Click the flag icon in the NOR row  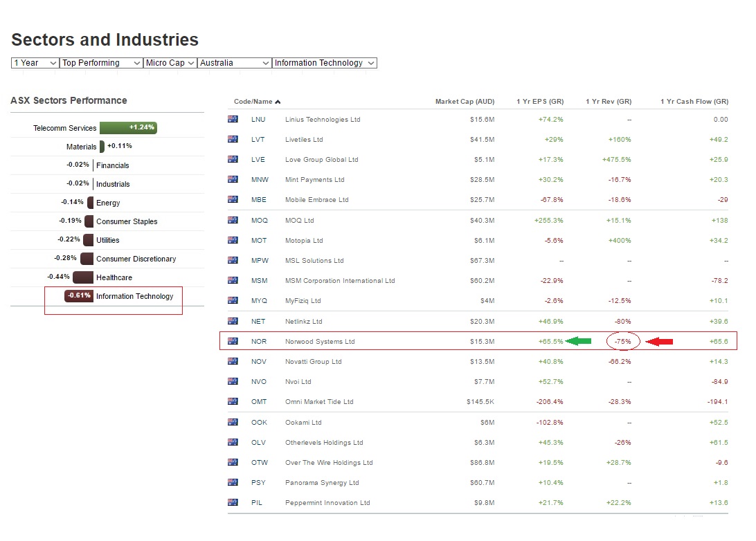(233, 341)
